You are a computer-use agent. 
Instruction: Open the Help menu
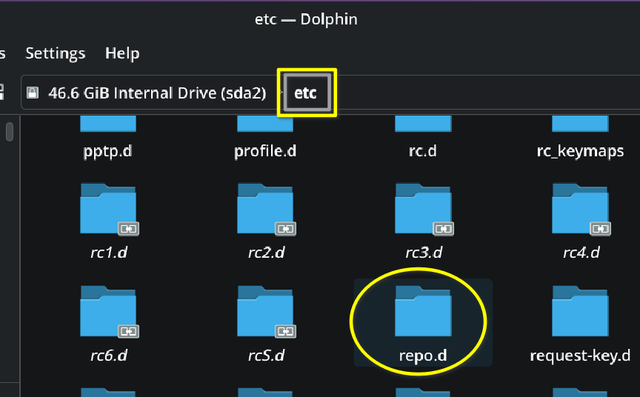tap(122, 53)
